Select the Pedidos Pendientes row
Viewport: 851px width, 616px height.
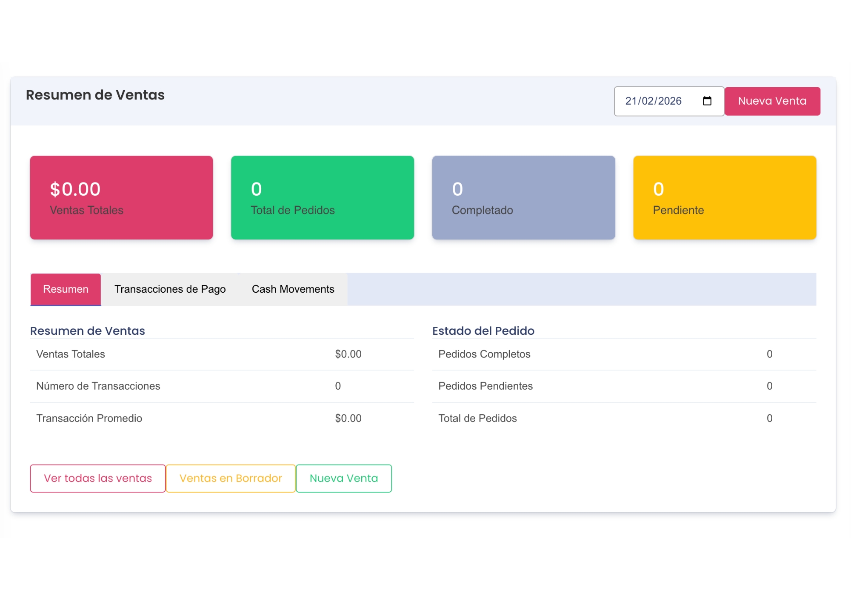623,386
